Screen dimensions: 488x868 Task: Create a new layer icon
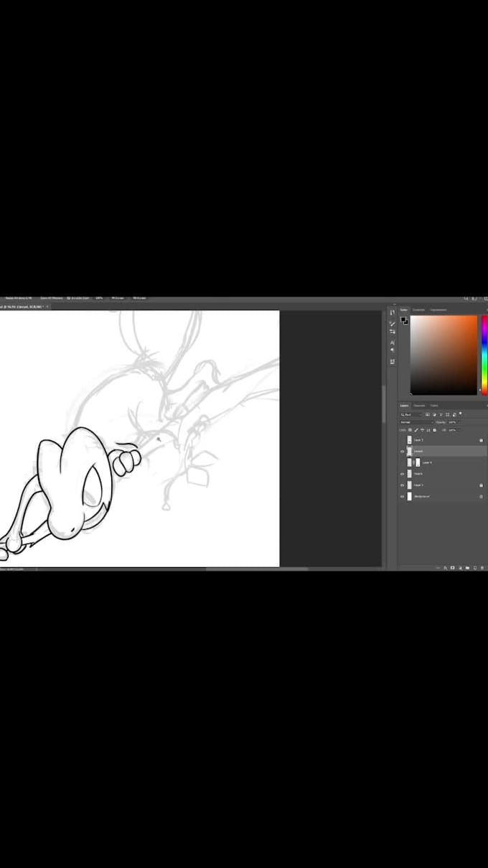475,568
